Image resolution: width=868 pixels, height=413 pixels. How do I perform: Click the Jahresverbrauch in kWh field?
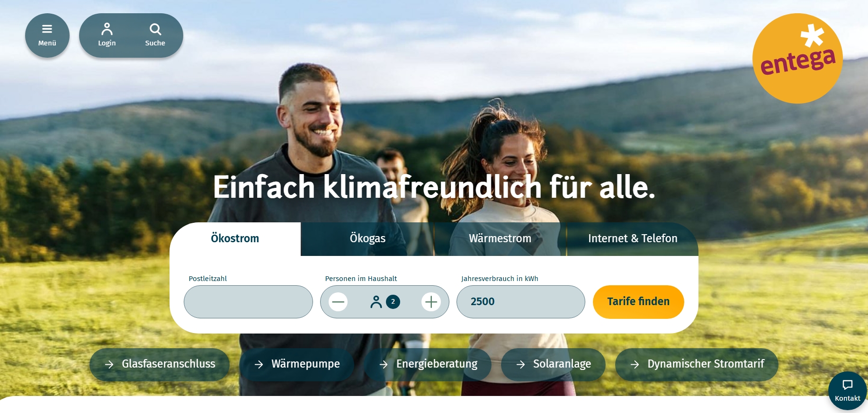coord(521,302)
